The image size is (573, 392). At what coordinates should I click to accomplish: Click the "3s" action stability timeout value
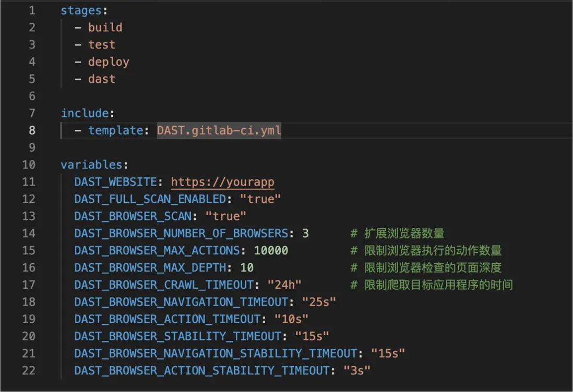[x=357, y=371]
